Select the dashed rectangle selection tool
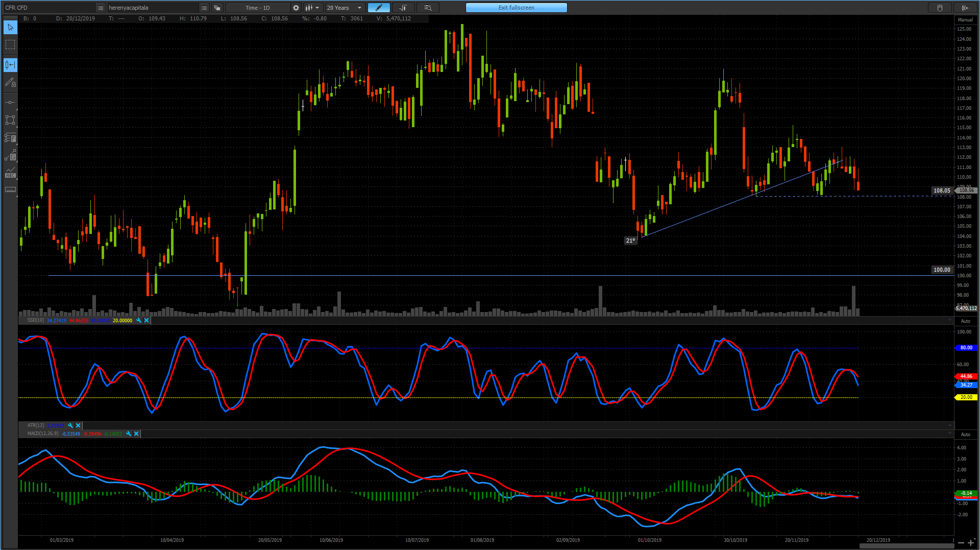This screenshot has width=980, height=550. click(10, 45)
